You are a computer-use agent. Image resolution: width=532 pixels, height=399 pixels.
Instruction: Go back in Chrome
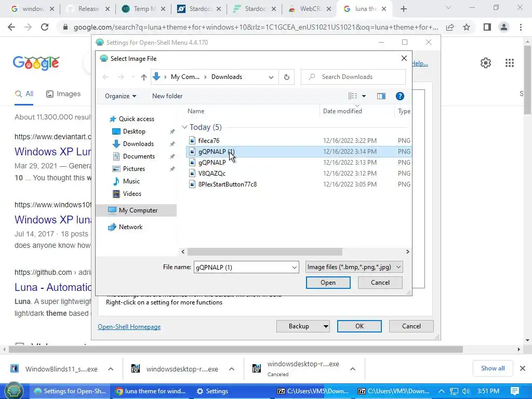click(11, 27)
